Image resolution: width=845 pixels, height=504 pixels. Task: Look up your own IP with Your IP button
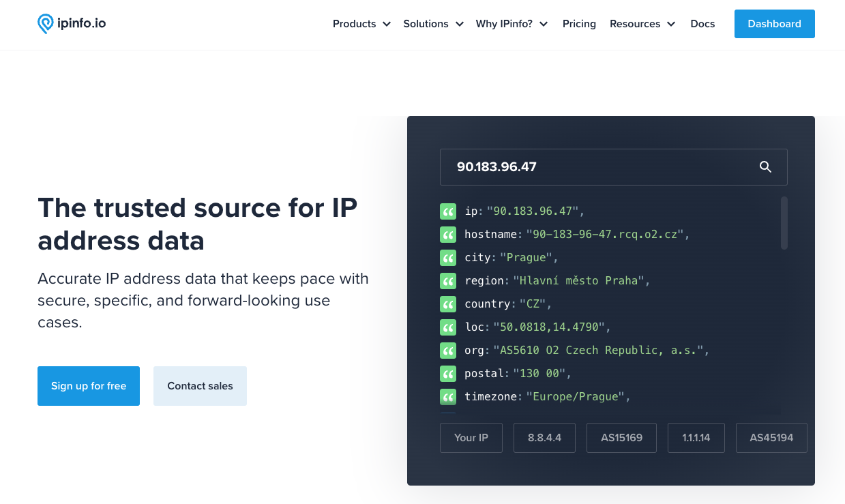pyautogui.click(x=471, y=437)
